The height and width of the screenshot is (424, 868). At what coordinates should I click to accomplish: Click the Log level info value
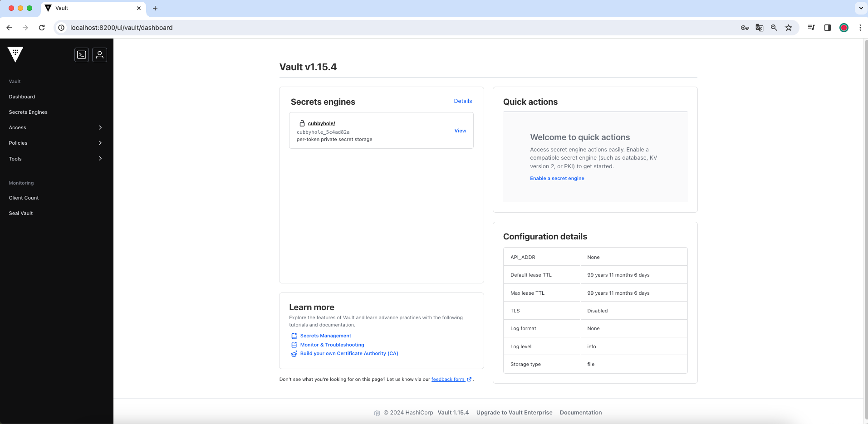(592, 346)
